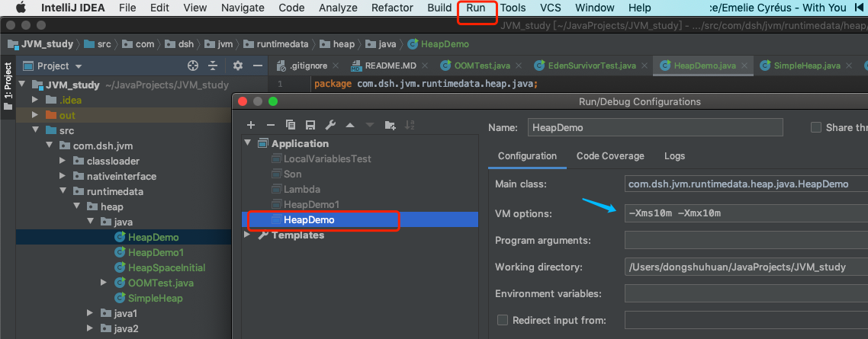Open Project panel settings gear
The height and width of the screenshot is (339, 868).
(238, 66)
